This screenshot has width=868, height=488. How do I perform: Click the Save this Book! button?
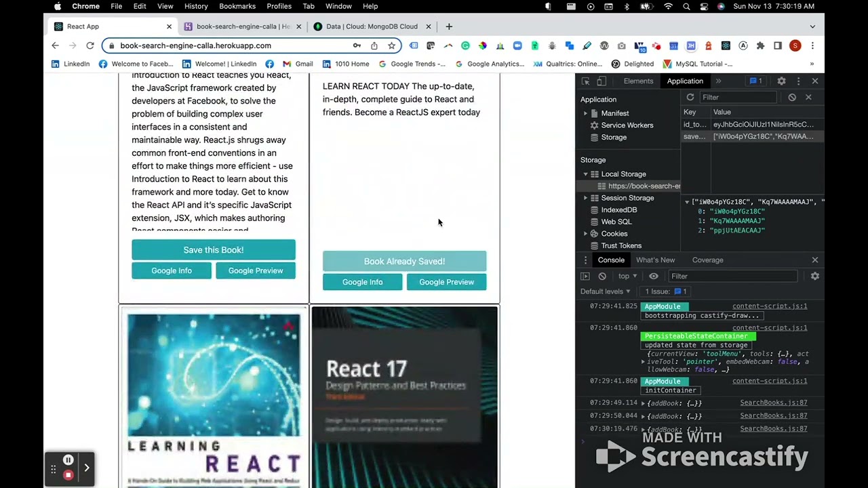214,250
